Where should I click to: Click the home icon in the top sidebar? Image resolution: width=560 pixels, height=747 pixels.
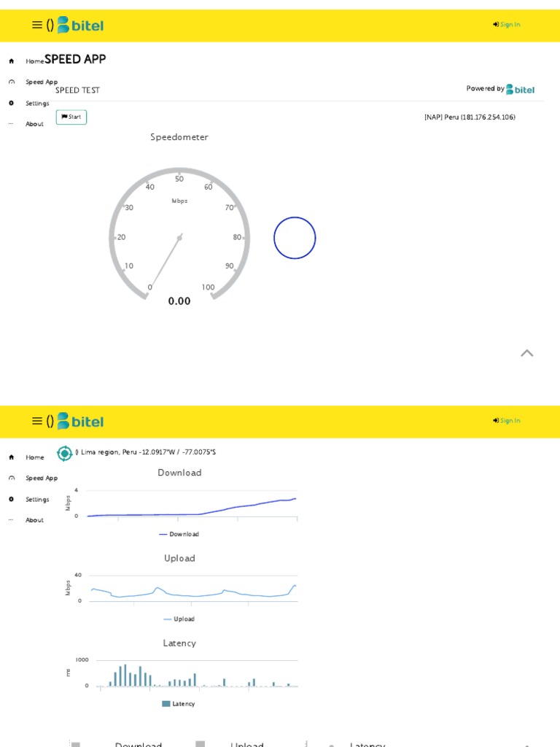pos(12,61)
